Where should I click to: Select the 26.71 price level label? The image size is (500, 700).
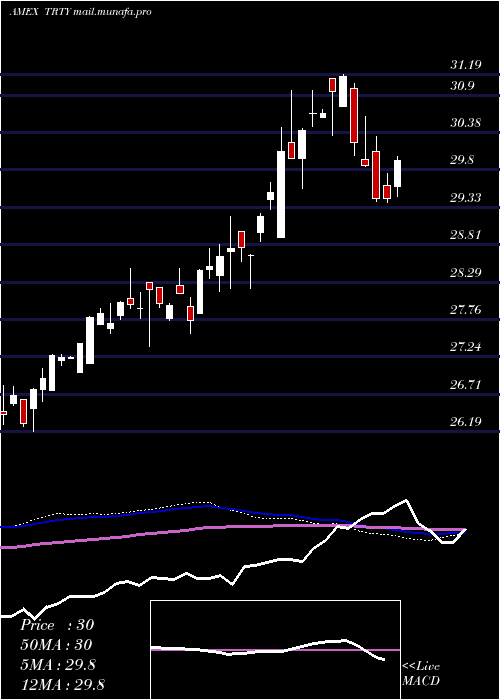pos(466,384)
